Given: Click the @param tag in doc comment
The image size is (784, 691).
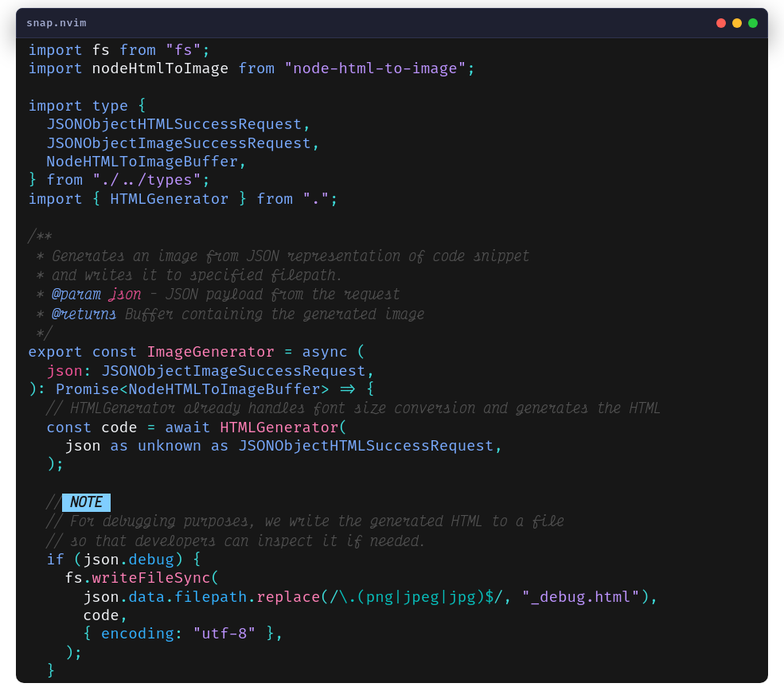Looking at the screenshot, I should [76, 295].
